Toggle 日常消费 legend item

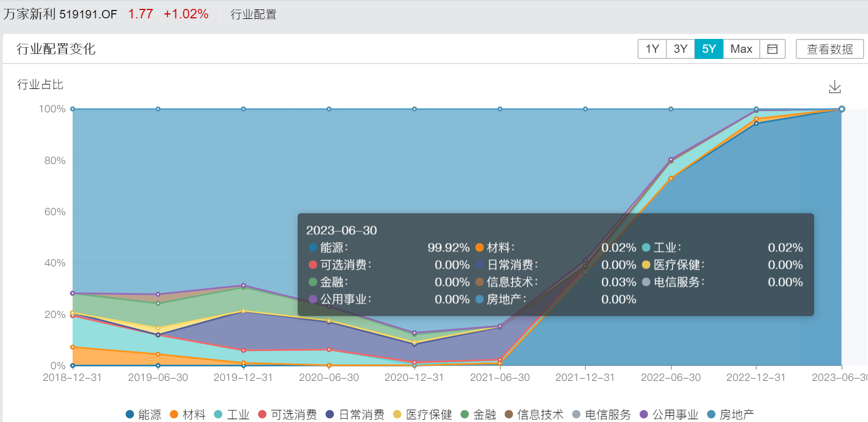coord(355,414)
